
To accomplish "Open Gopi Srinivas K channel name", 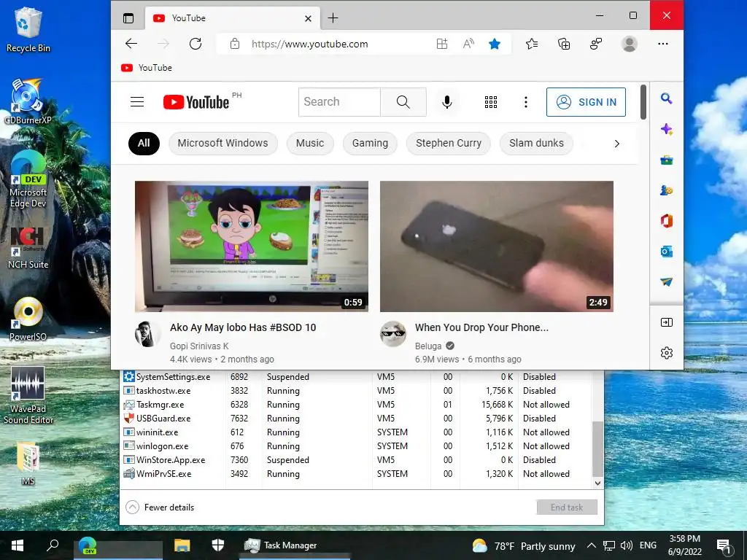I will [199, 346].
